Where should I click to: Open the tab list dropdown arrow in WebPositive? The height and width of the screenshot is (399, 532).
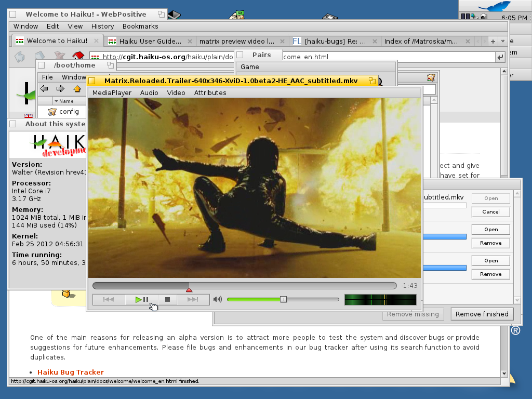pyautogui.click(x=503, y=41)
